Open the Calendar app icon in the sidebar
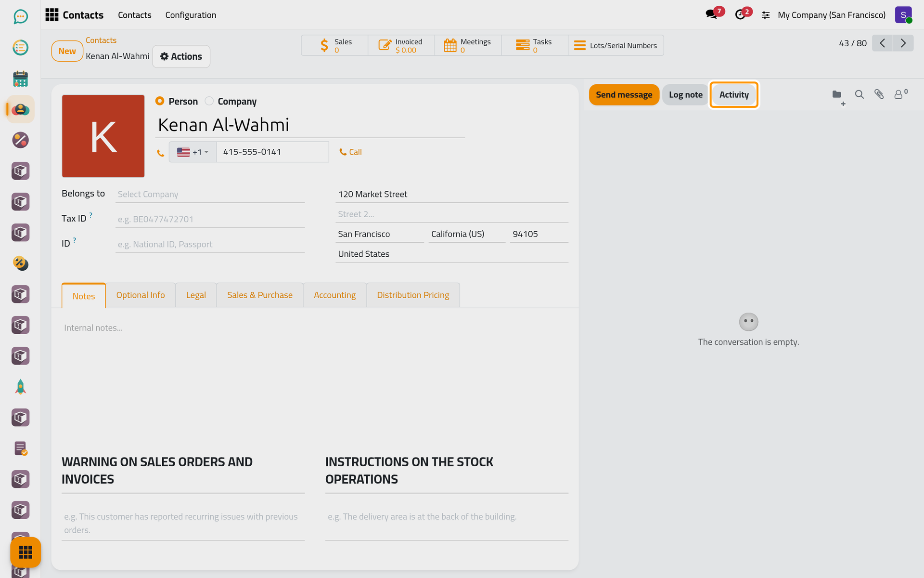 click(20, 79)
